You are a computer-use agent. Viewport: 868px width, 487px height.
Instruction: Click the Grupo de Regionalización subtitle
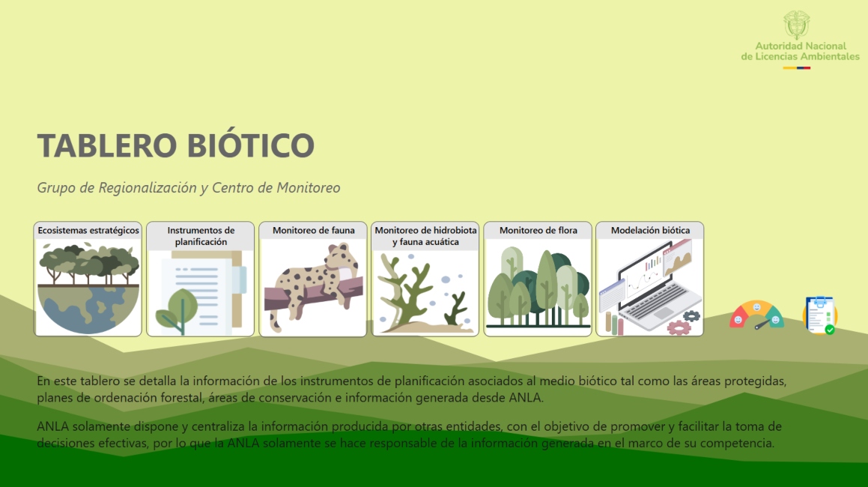tap(188, 188)
